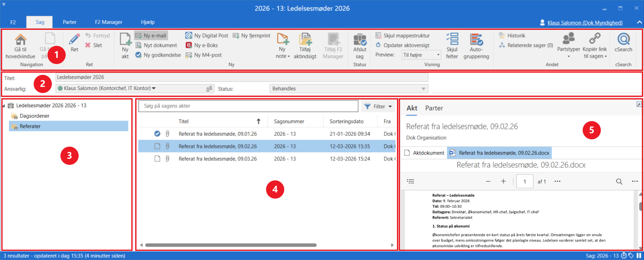The height and width of the screenshot is (260, 644).
Task: Click horizontal scrollbar of akt list
Action: coord(231,245)
